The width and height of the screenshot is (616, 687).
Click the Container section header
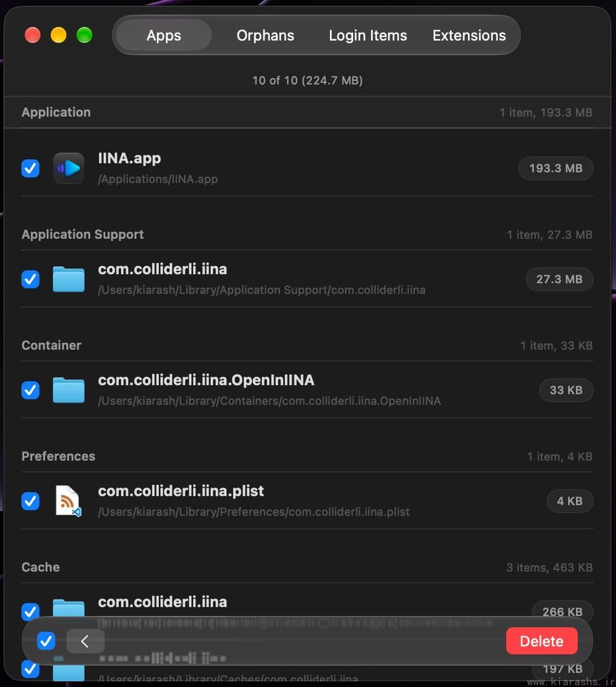click(x=51, y=345)
